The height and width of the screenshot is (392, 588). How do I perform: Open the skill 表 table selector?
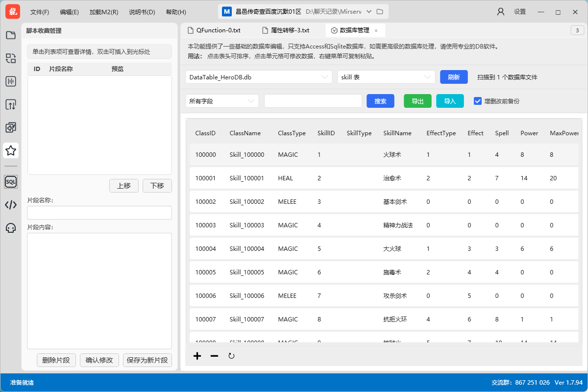tap(386, 77)
